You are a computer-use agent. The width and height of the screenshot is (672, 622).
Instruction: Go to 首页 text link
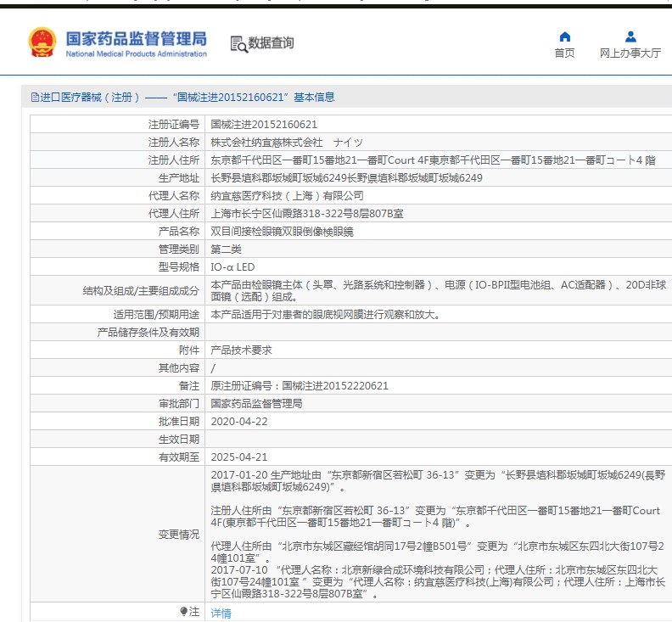(x=564, y=53)
